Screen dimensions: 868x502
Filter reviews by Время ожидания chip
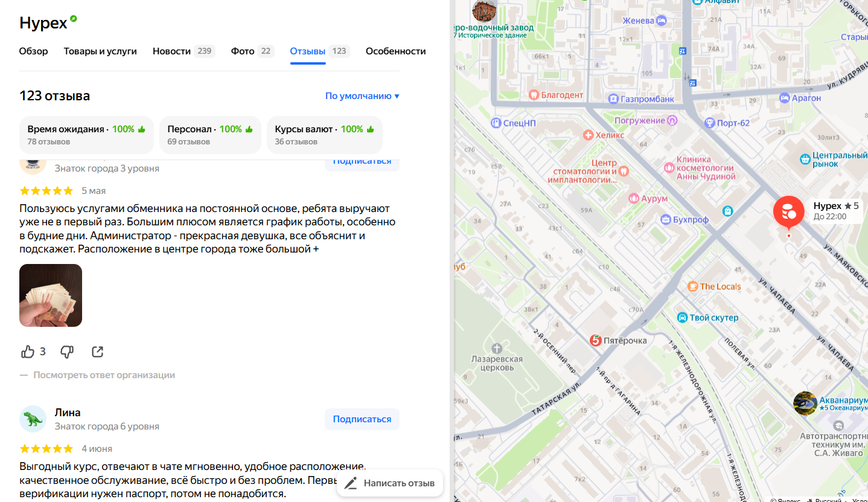(87, 135)
